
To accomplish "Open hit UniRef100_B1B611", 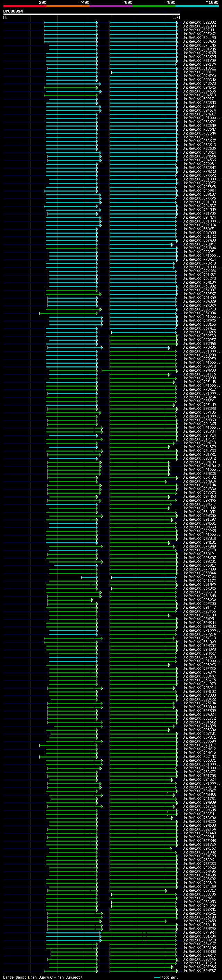I will coord(199,68).
